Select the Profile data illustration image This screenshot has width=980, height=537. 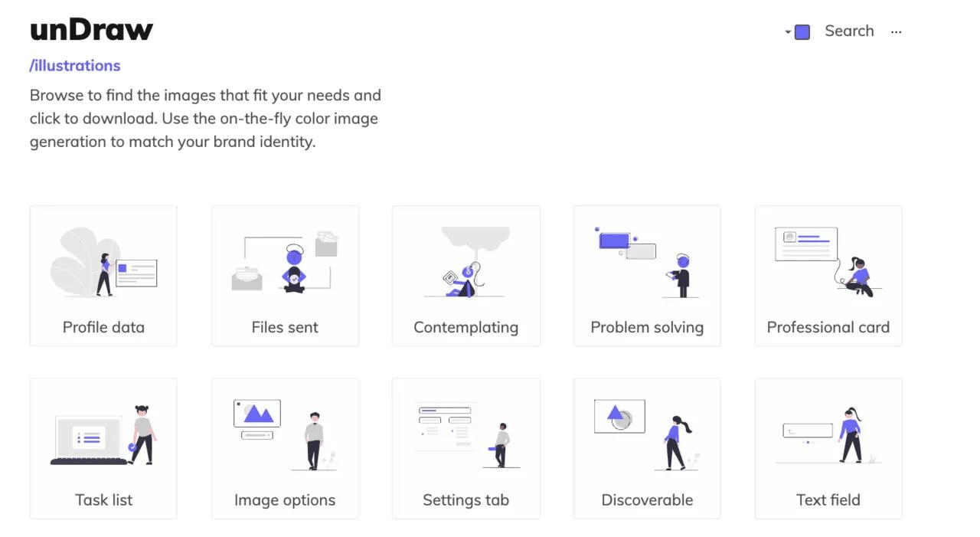coord(103,262)
